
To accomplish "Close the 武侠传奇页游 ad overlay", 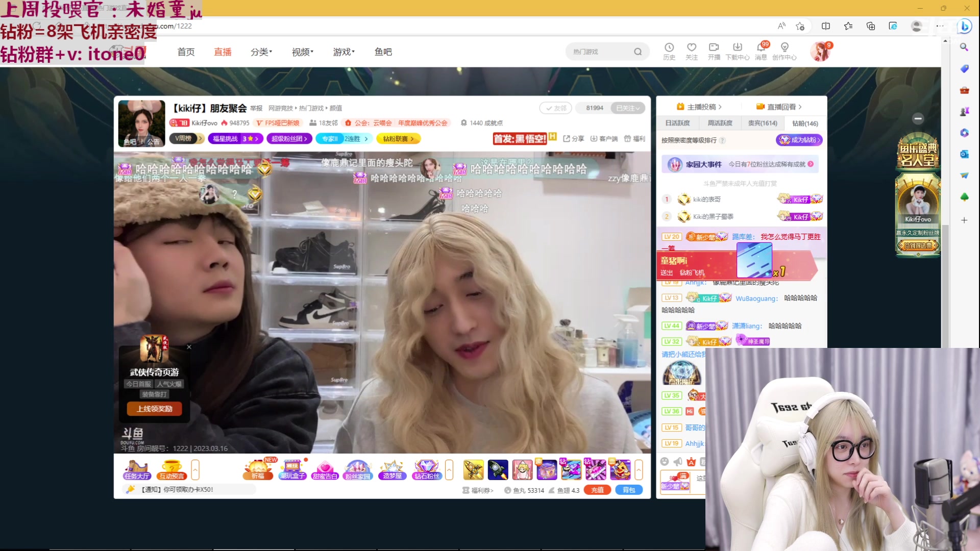I will tap(189, 347).
